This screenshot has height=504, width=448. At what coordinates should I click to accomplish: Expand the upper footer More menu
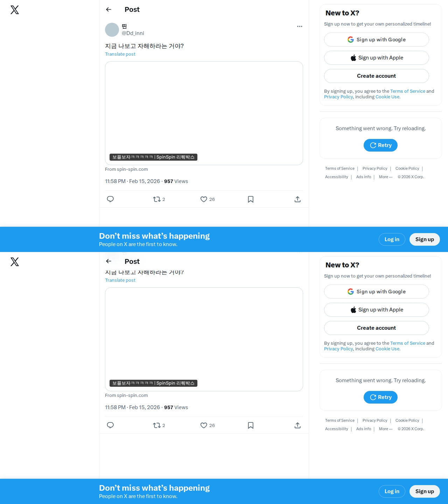(386, 177)
